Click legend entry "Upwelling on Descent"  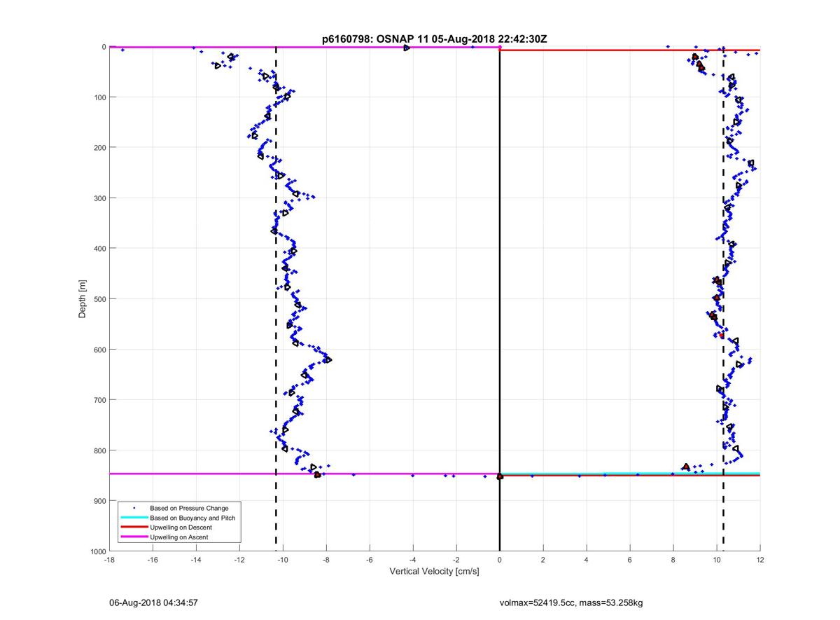point(181,528)
